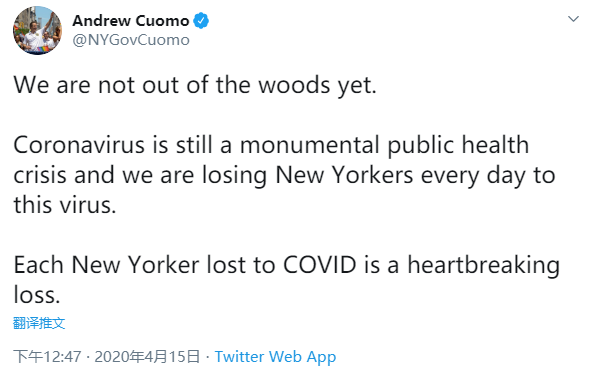Select the line "We are not out of the woods yet."
This screenshot has height=376, width=593.
point(195,85)
